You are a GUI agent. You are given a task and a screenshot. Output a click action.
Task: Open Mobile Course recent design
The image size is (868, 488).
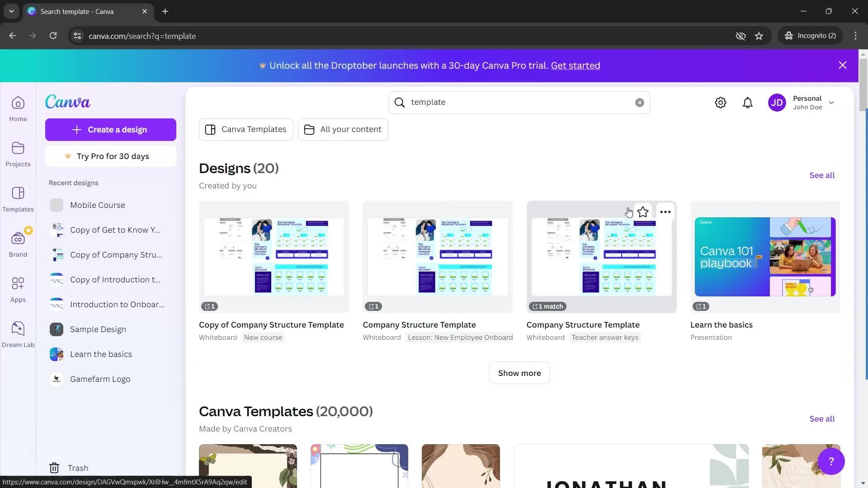111,205
